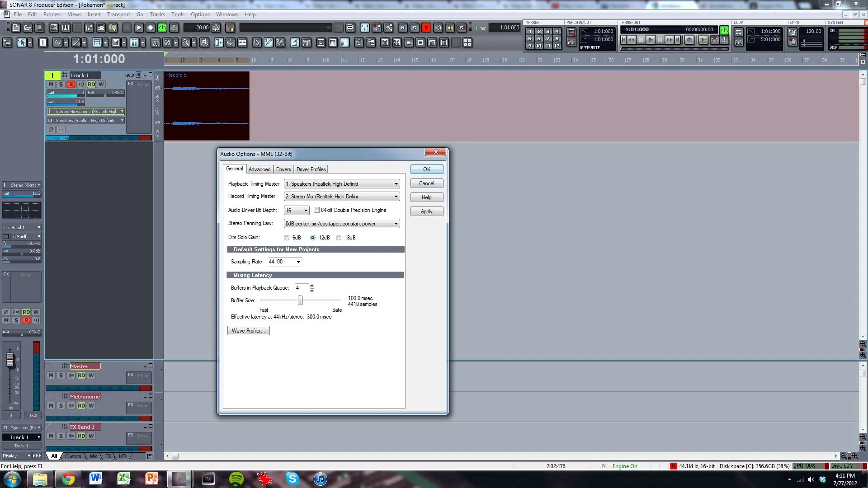
Task: Click the Track 1 volume slider
Action: (x=66, y=93)
